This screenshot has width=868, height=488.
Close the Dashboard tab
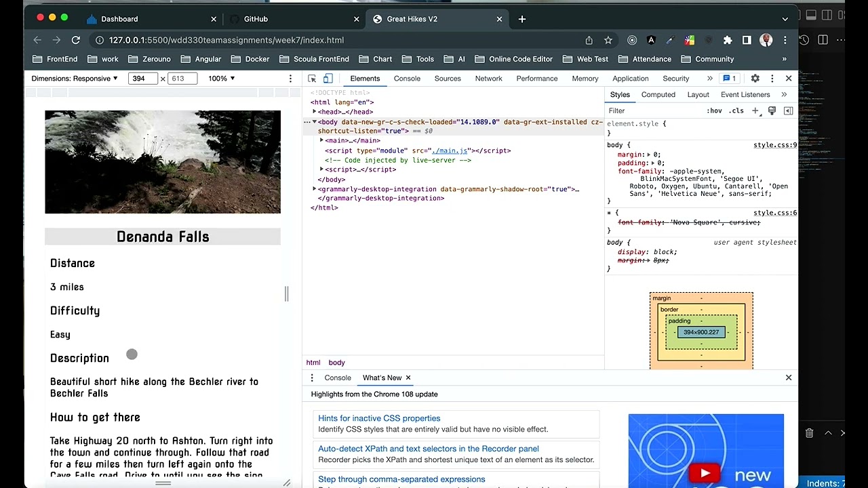click(x=214, y=19)
